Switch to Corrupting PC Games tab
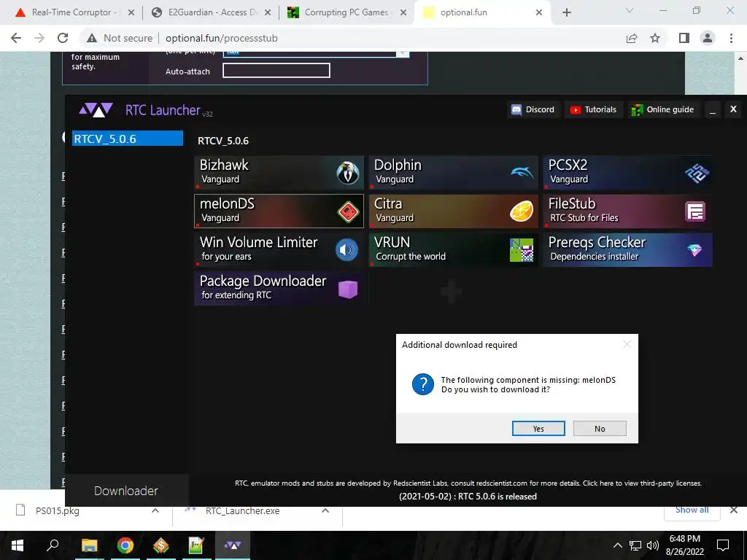 click(x=347, y=12)
